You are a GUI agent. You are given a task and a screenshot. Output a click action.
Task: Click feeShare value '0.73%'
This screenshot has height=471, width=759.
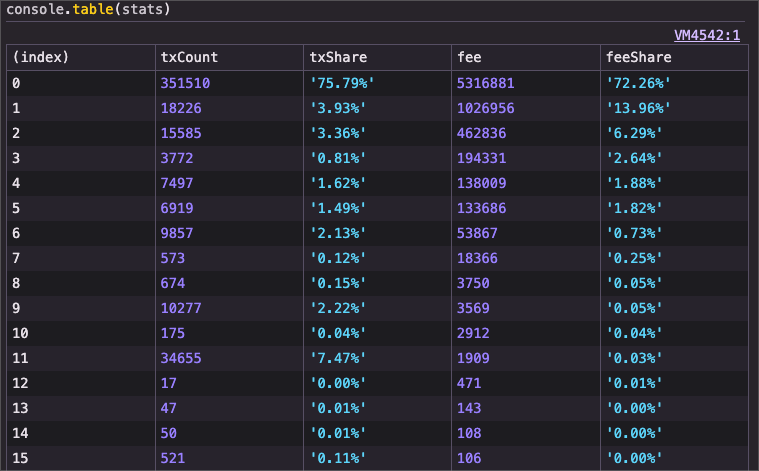(x=634, y=233)
